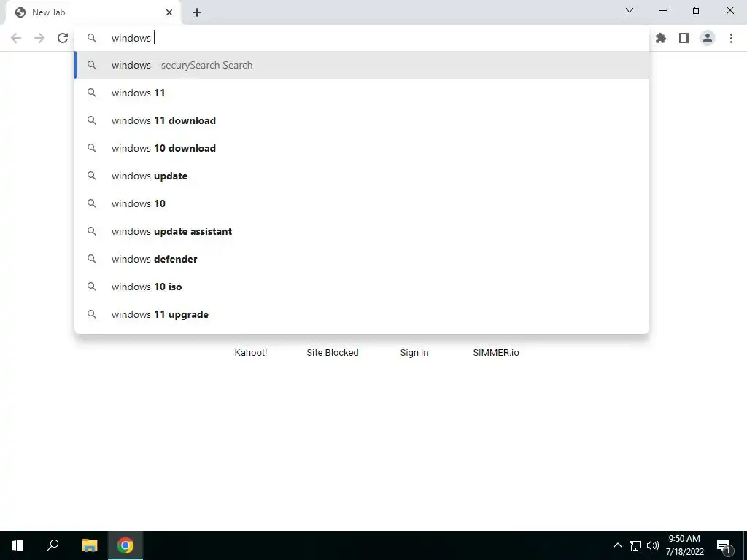Open a new tab with the plus button
This screenshot has height=560, width=747.
pyautogui.click(x=197, y=13)
